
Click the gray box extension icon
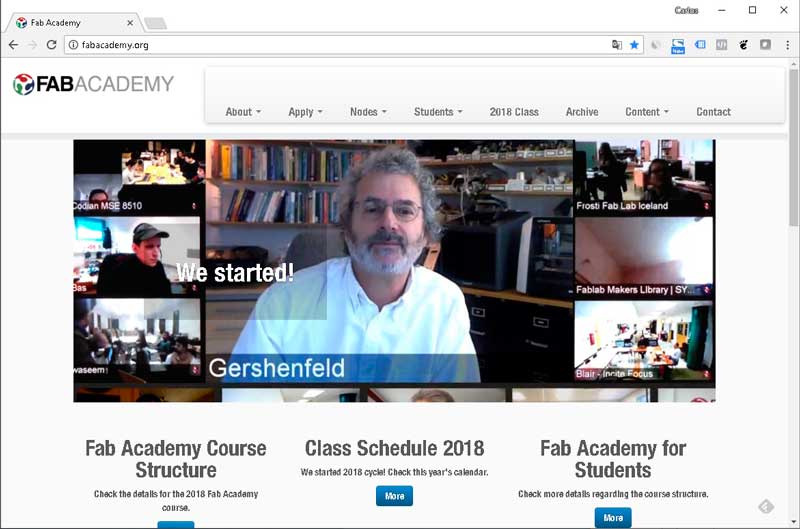point(721,45)
